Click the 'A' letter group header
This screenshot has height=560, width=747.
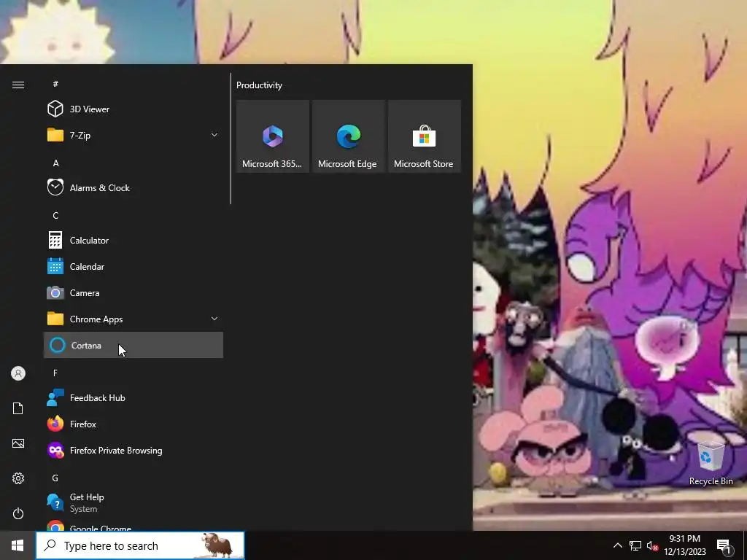55,163
